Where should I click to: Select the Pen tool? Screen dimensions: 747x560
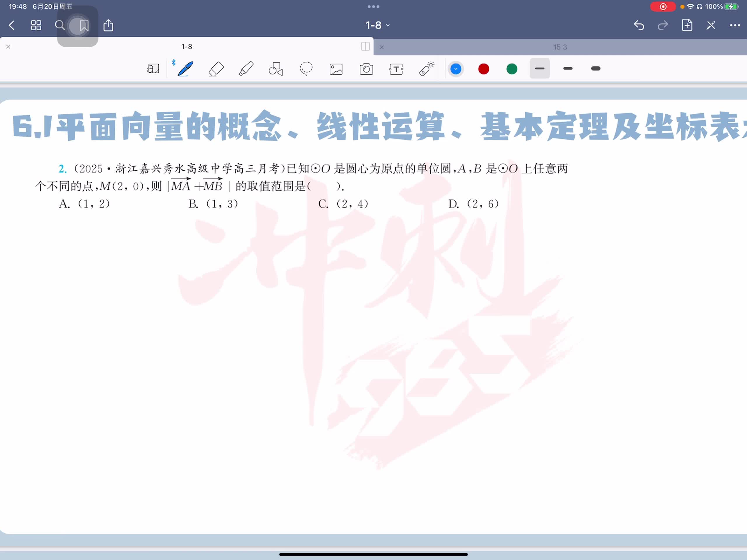point(185,69)
